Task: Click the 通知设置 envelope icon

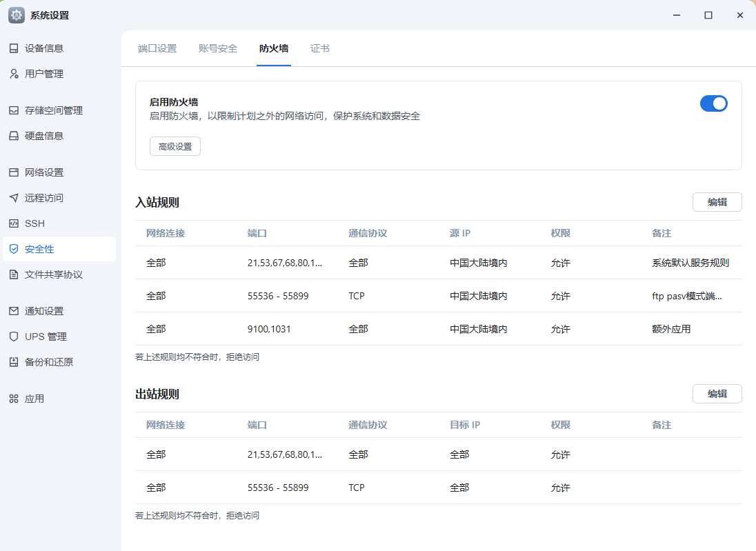Action: coord(14,312)
